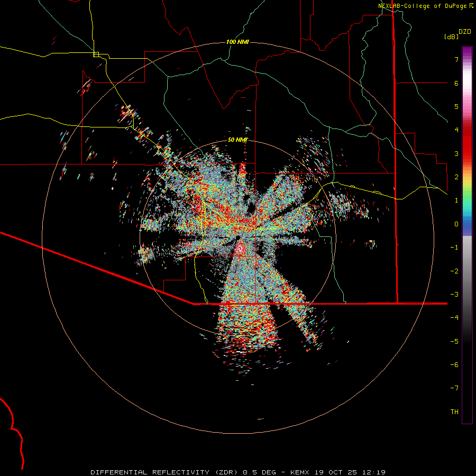Click the scale value "6"
This screenshot has height=476, width=476.
(456, 83)
